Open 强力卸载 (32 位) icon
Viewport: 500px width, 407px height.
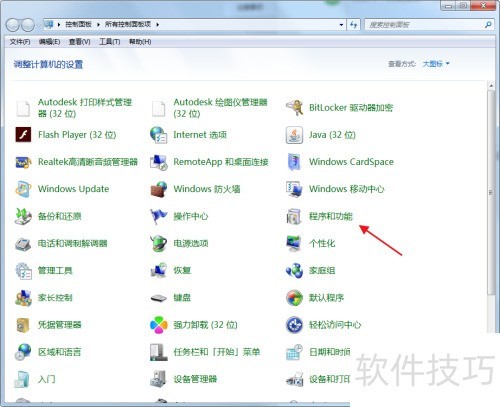click(x=159, y=325)
